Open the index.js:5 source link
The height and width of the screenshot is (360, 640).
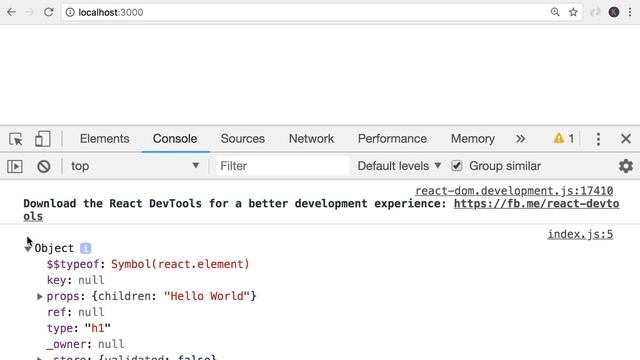[580, 234]
